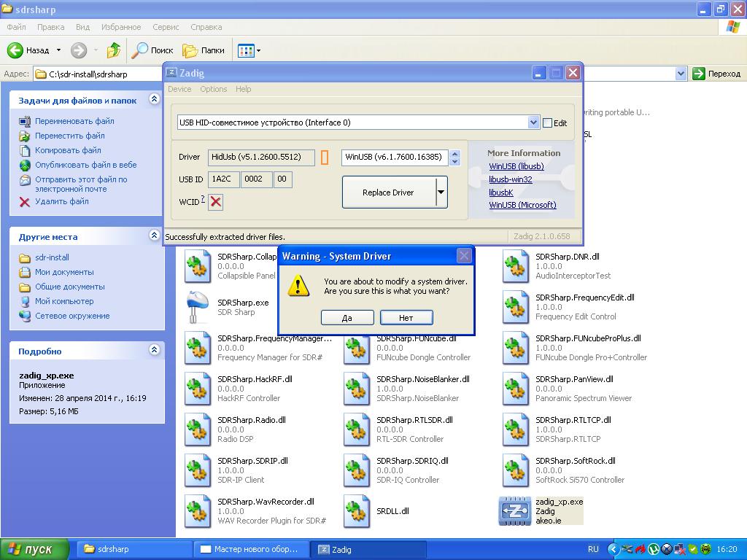Select SDRSharp.Radio.dll file icon

198,429
